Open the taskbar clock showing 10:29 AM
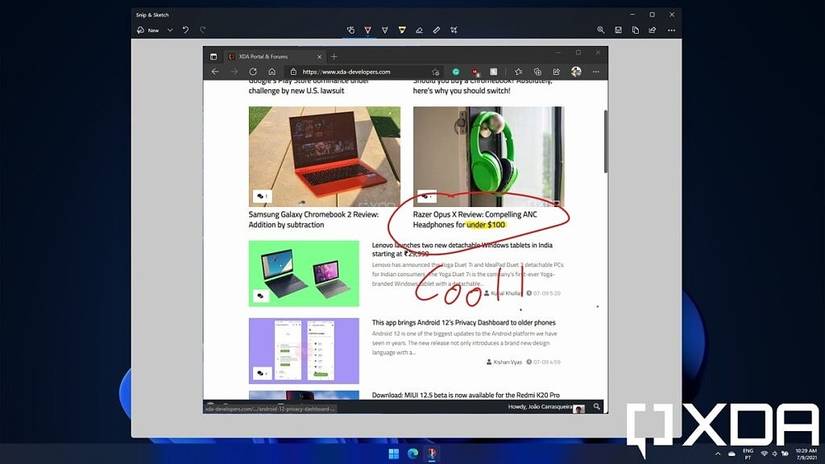825x464 pixels. [x=806, y=454]
